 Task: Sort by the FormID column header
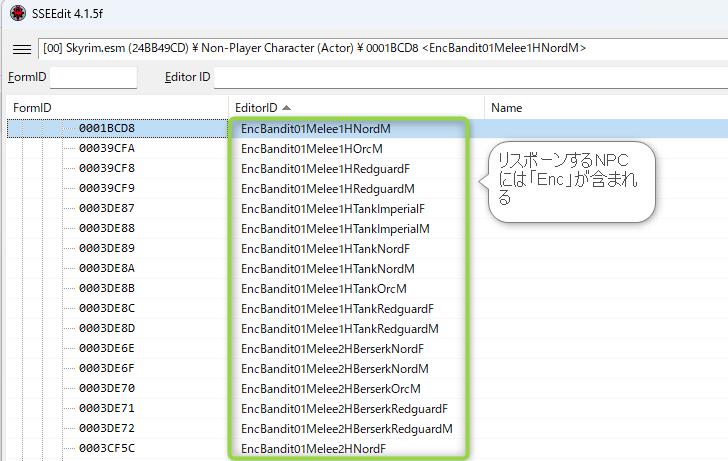click(33, 107)
